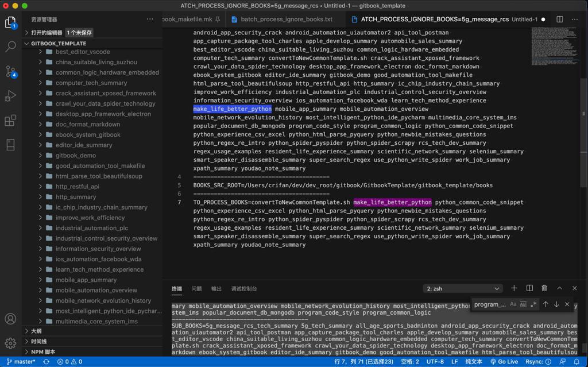This screenshot has width=588, height=367.
Task: Select the Untitled-1 editor tab
Action: [448, 19]
